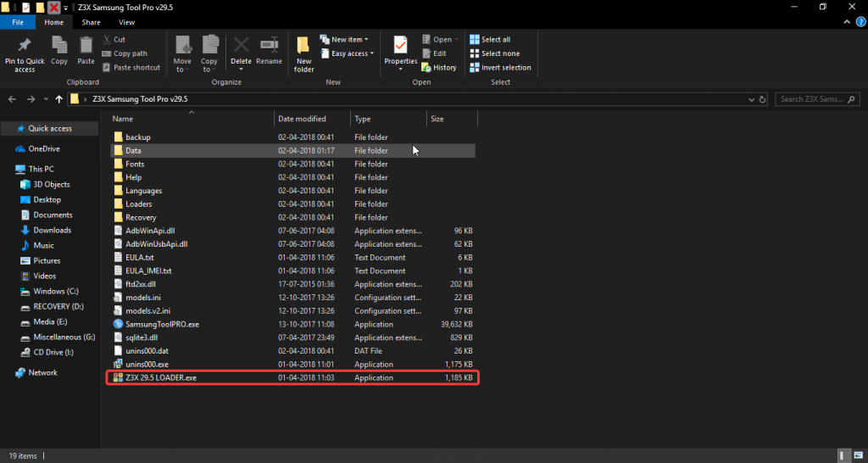
Task: Go back with the back arrow
Action: (14, 99)
